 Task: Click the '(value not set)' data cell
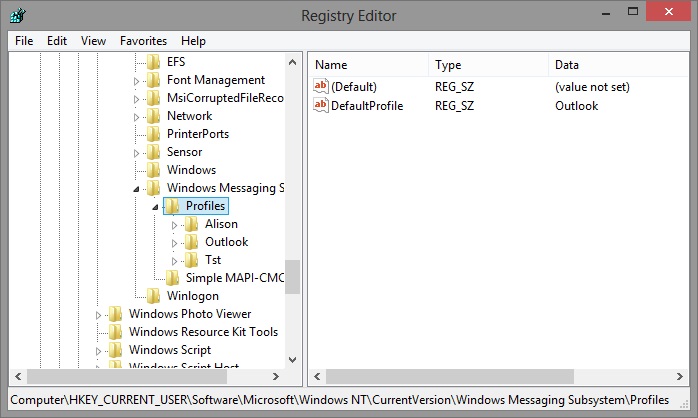tap(592, 87)
